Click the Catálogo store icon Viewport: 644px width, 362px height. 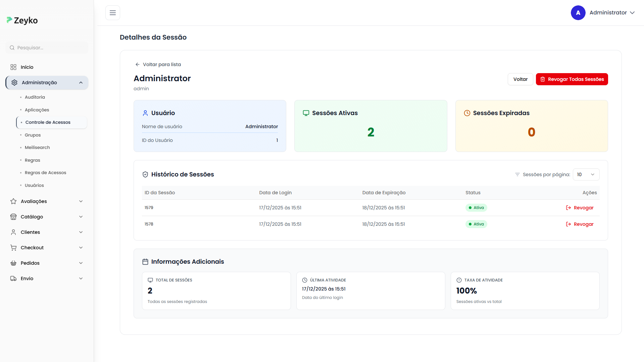(13, 217)
